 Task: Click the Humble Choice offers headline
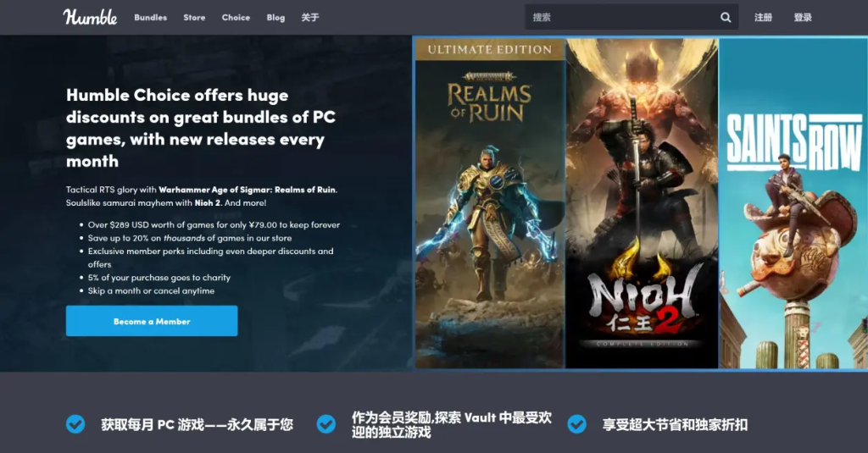[x=201, y=128]
